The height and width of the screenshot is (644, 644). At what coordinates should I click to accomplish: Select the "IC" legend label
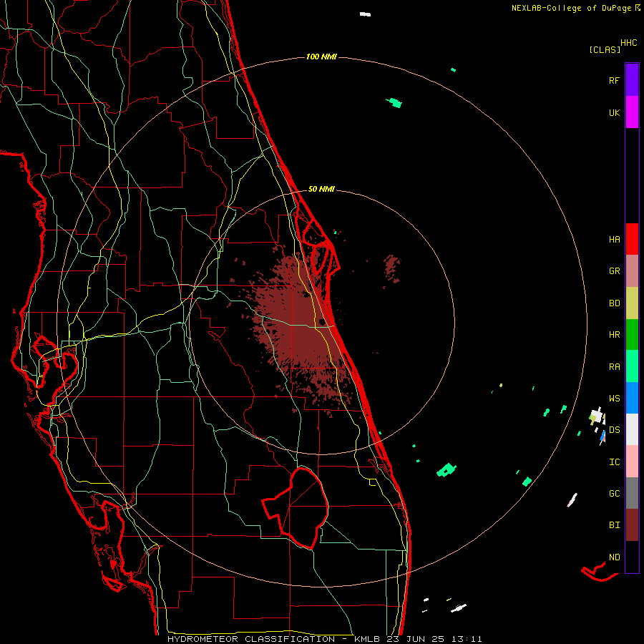(x=614, y=462)
